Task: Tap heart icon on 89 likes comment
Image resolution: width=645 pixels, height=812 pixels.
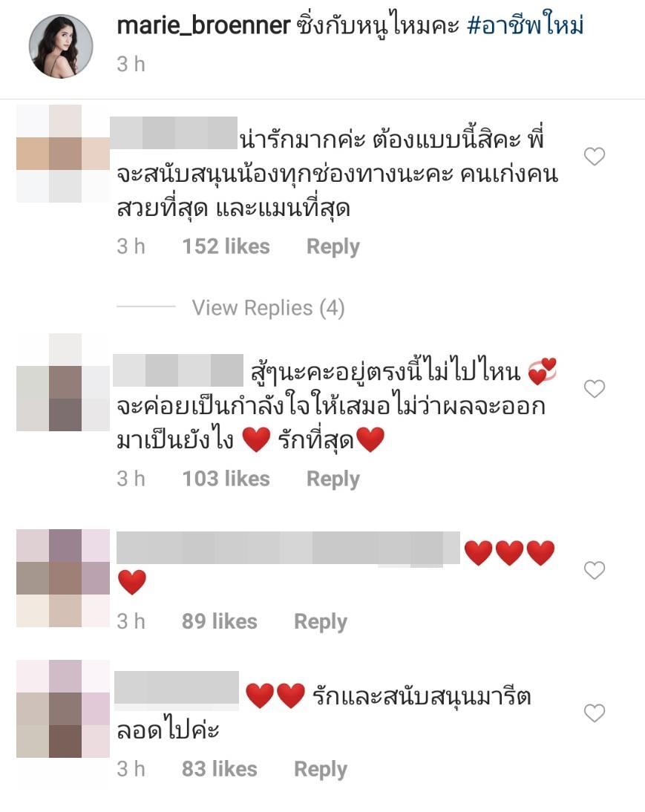Action: tap(595, 570)
